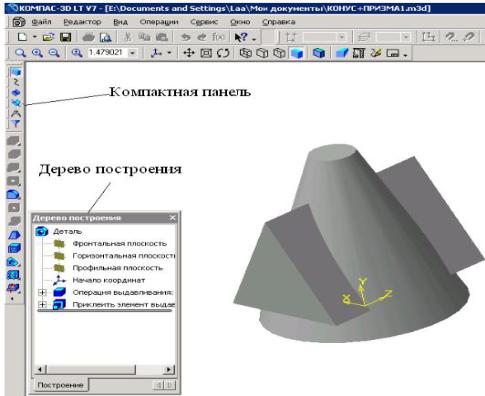This screenshot has width=485, height=396.
Task: Click the Copy icon in the toolbar
Action: point(144,37)
